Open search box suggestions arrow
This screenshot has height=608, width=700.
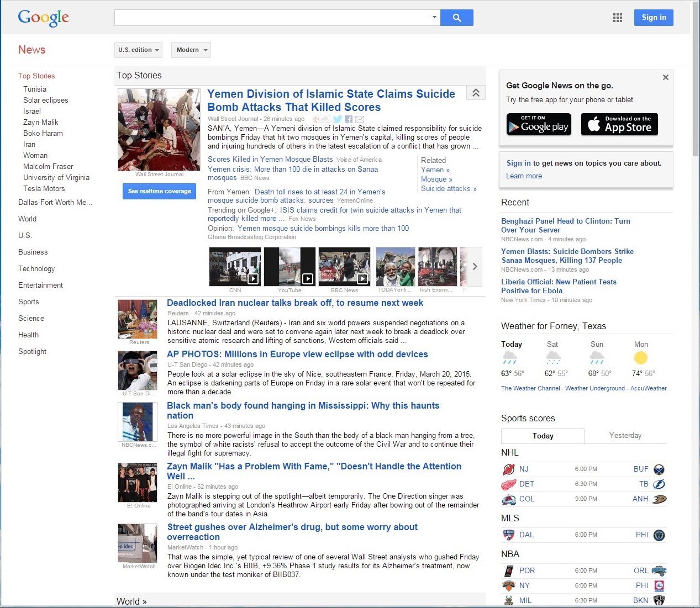434,17
